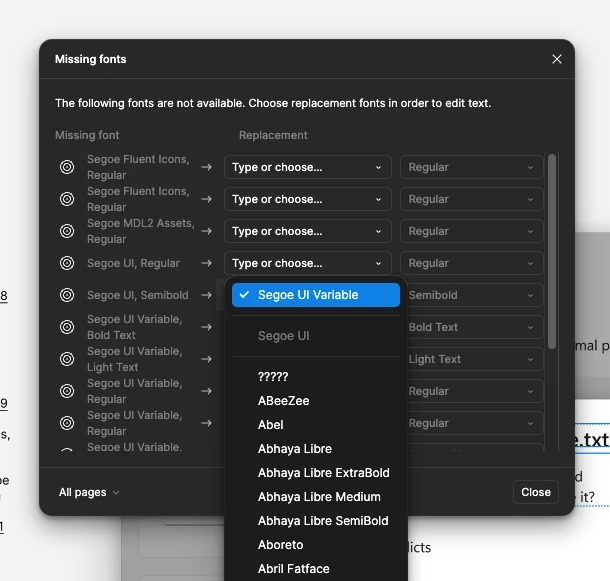This screenshot has width=610, height=581.
Task: Pick Abhaya Libre ExtraBold
Action: pyautogui.click(x=316, y=473)
